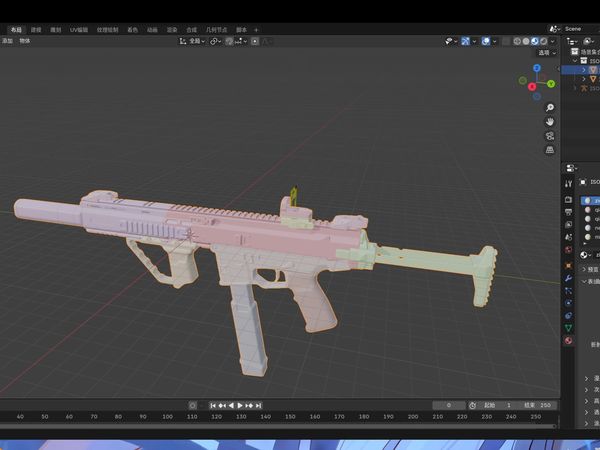The width and height of the screenshot is (600, 450).
Task: Open the scene browse icon dropdown
Action: tap(554, 29)
